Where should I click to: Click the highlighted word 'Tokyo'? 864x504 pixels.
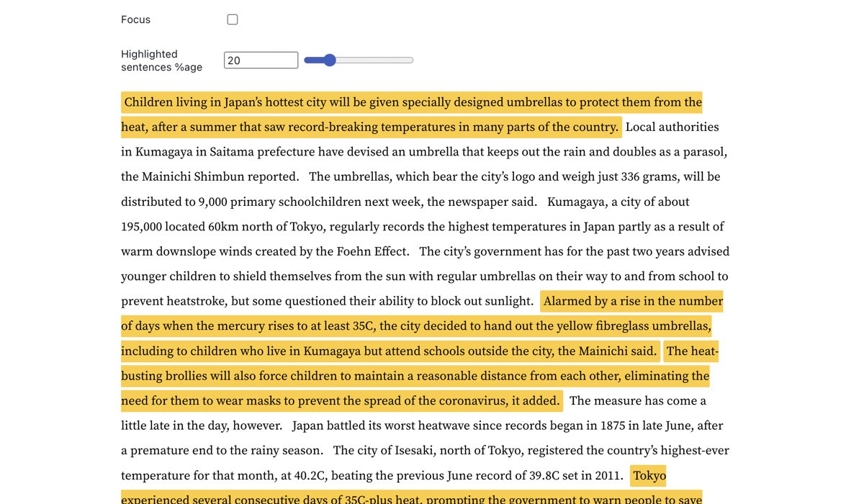pyautogui.click(x=649, y=476)
